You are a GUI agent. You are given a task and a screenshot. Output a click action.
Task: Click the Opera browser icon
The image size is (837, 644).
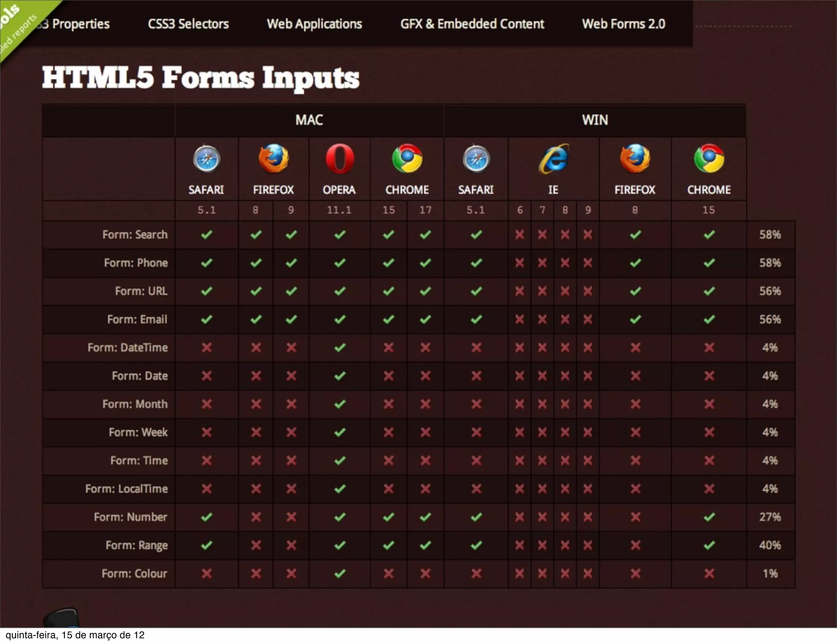click(x=340, y=159)
